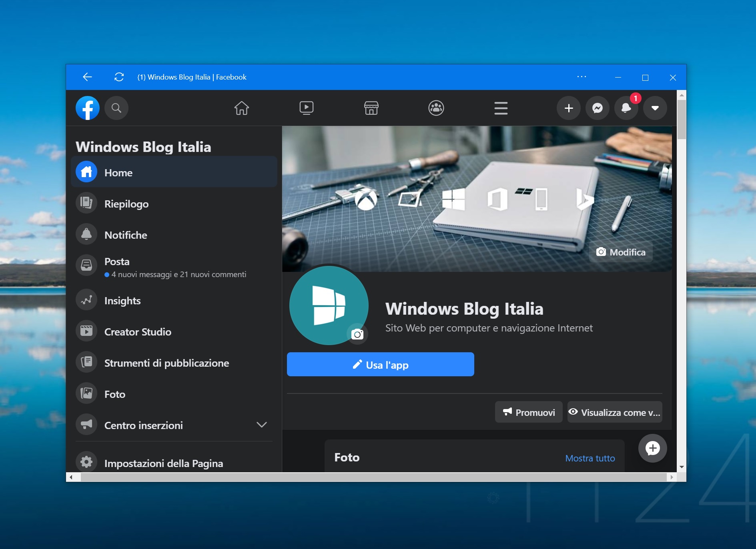Open the account dropdown arrow
The width and height of the screenshot is (756, 549).
pos(655,108)
